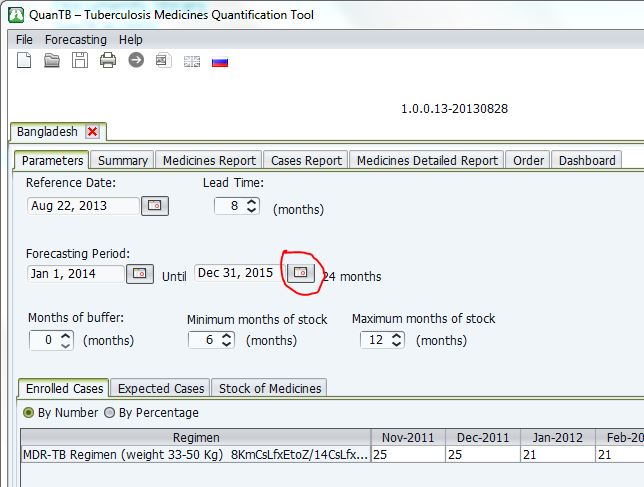Open the Medicines Detailed Report tab
The width and height of the screenshot is (644, 487).
[427, 160]
